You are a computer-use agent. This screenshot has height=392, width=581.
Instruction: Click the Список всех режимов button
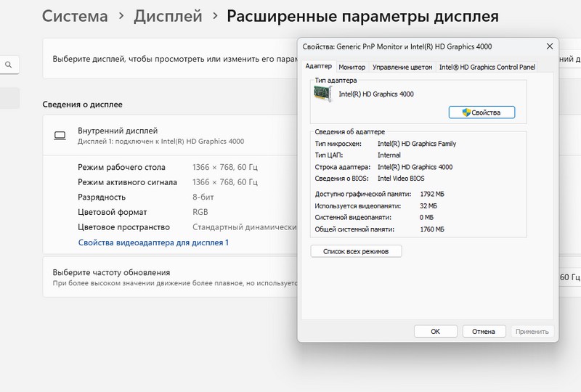(356, 251)
